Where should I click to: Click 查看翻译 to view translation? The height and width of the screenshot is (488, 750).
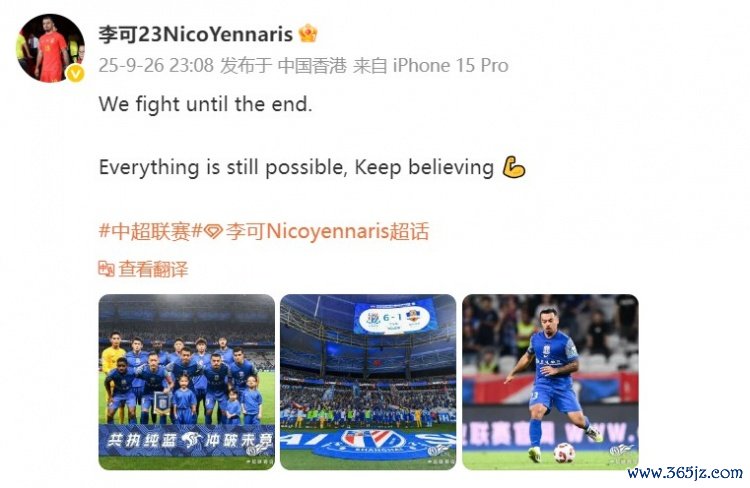[153, 269]
